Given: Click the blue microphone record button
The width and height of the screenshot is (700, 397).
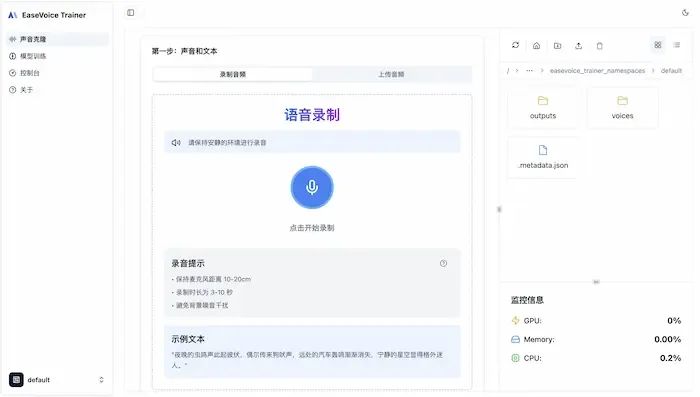Looking at the screenshot, I should pos(312,187).
